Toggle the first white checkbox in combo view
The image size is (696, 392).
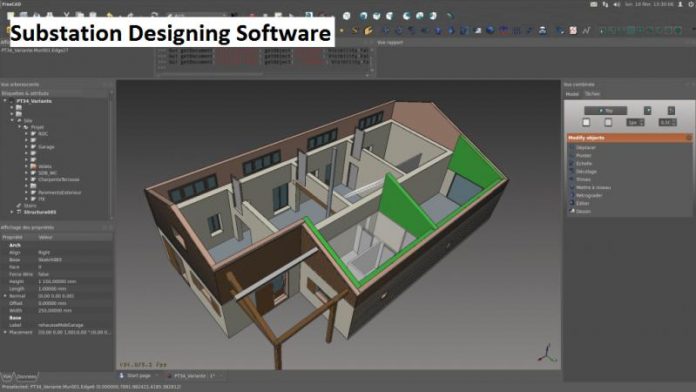[586, 122]
